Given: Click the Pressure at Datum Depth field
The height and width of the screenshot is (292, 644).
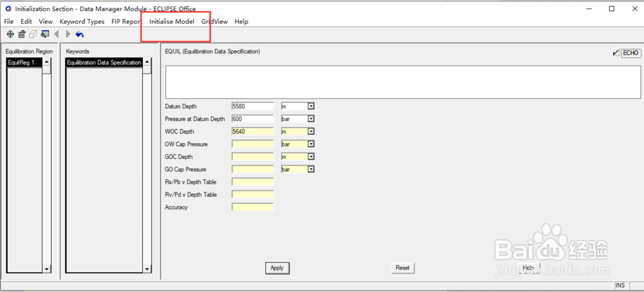Looking at the screenshot, I should point(252,119).
